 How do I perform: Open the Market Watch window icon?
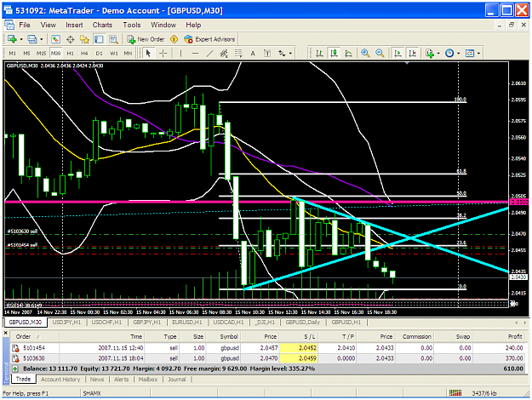[55, 39]
